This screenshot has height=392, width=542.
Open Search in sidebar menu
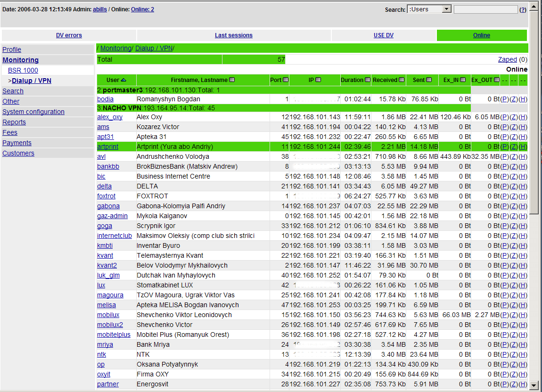click(13, 91)
